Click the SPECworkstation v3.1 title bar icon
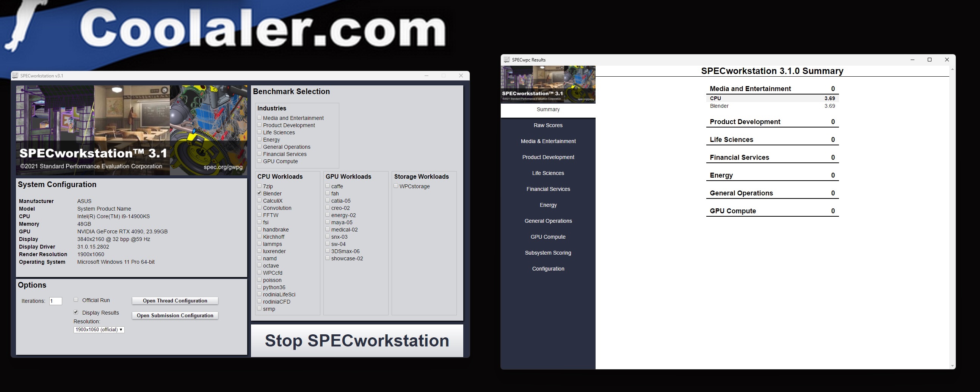980x392 pixels. (15, 76)
